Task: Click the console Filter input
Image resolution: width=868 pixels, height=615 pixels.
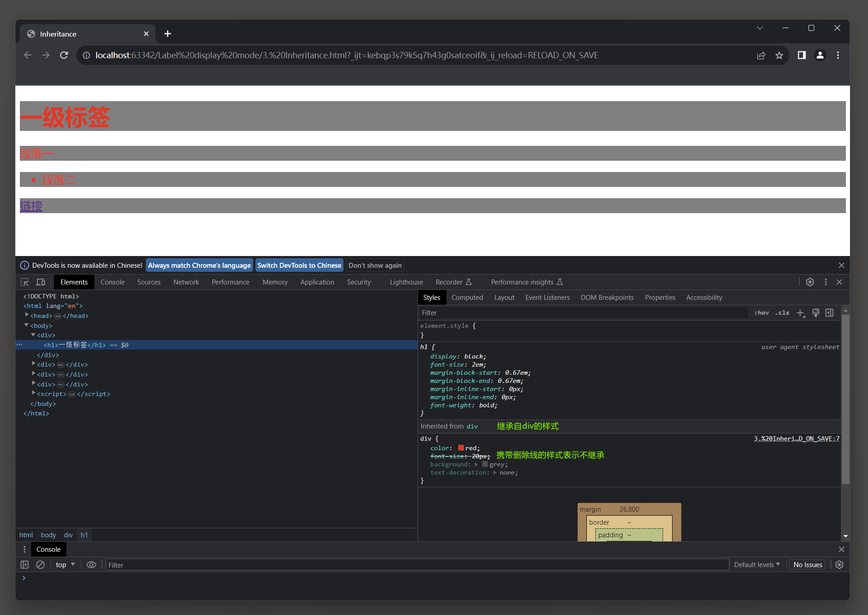Action: (x=417, y=565)
